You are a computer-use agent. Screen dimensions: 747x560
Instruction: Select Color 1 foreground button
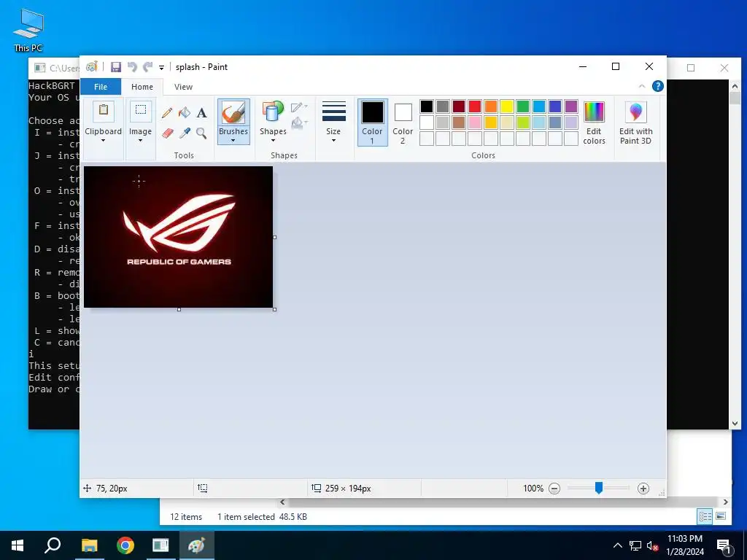click(372, 122)
